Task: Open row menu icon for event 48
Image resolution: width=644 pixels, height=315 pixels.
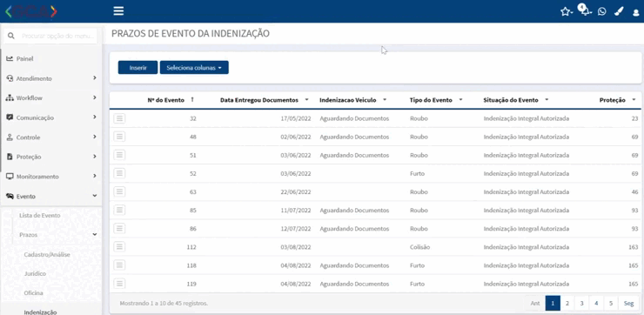Action: click(119, 137)
